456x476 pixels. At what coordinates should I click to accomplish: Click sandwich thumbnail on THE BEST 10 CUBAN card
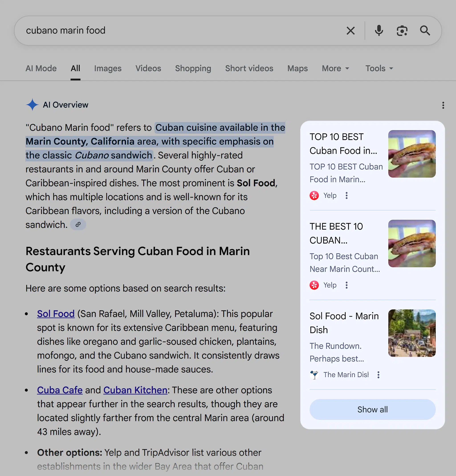412,243
